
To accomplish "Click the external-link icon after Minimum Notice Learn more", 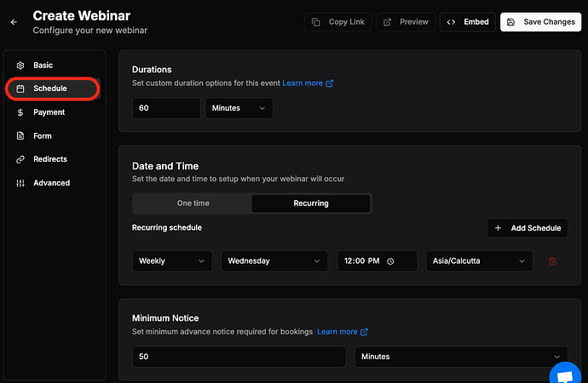I will coord(364,332).
